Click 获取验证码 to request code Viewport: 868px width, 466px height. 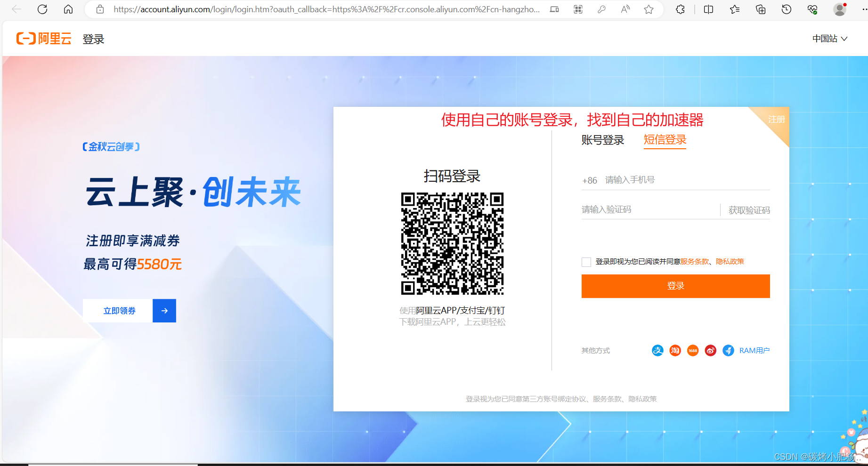[749, 210]
